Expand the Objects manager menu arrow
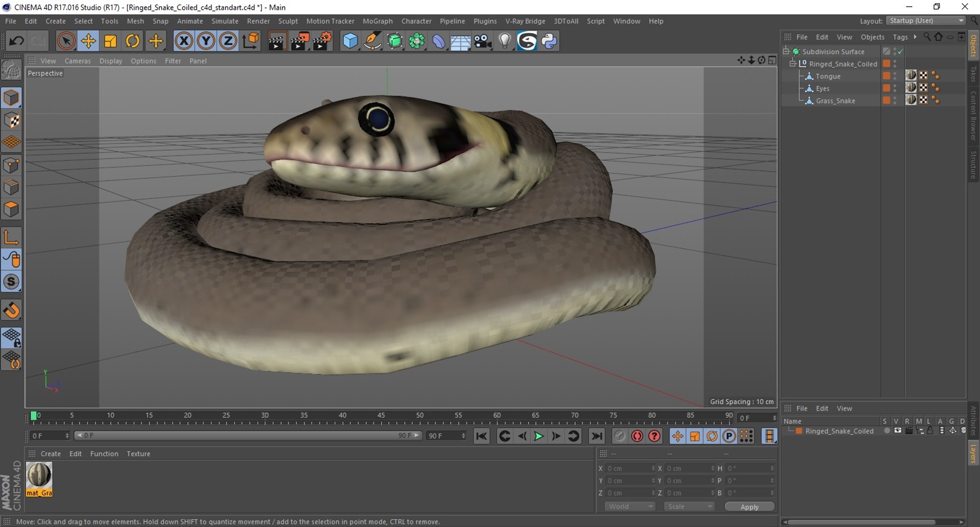This screenshot has height=527, width=980. pyautogui.click(x=915, y=37)
